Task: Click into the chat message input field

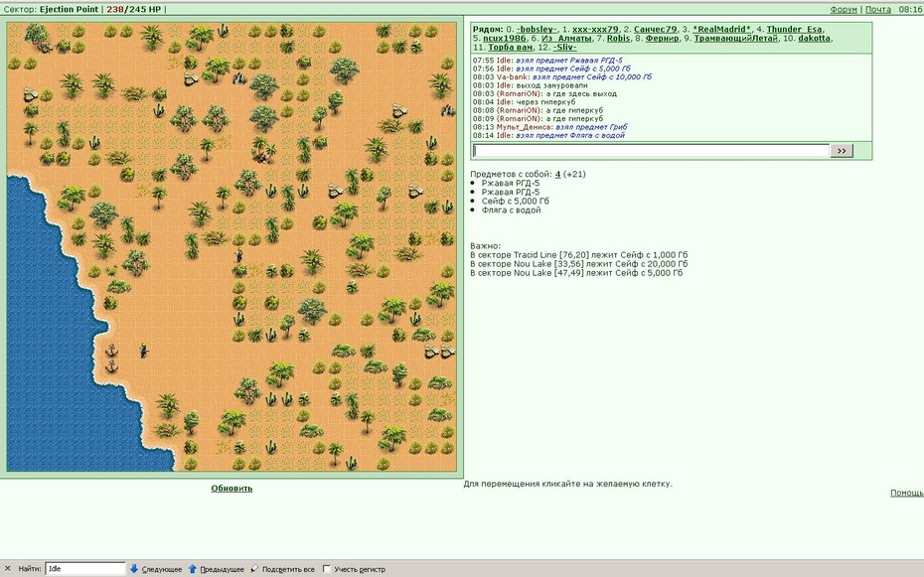Action: click(x=651, y=151)
